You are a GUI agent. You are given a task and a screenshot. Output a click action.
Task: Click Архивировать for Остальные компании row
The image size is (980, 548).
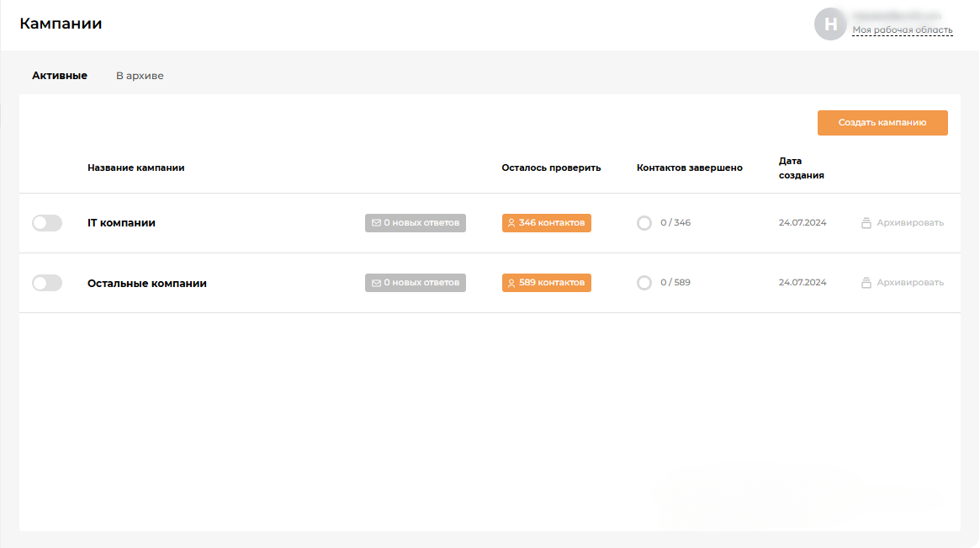(909, 283)
